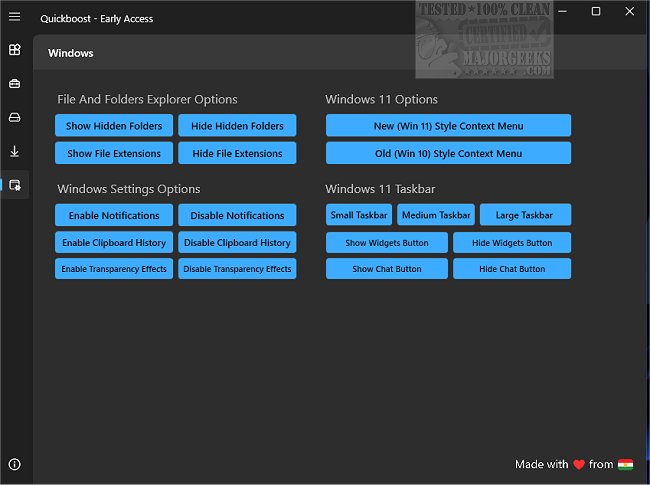Viewport: 650px width, 485px height.
Task: Click Hide Chat Button
Action: (512, 269)
